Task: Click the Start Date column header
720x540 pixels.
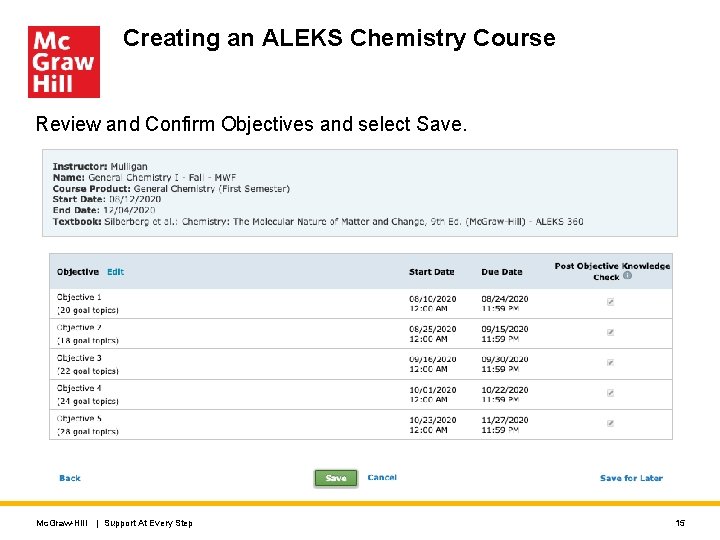Action: tap(431, 272)
